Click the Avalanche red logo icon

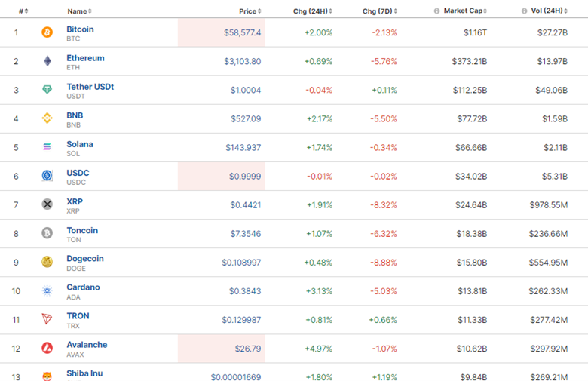[x=47, y=348]
